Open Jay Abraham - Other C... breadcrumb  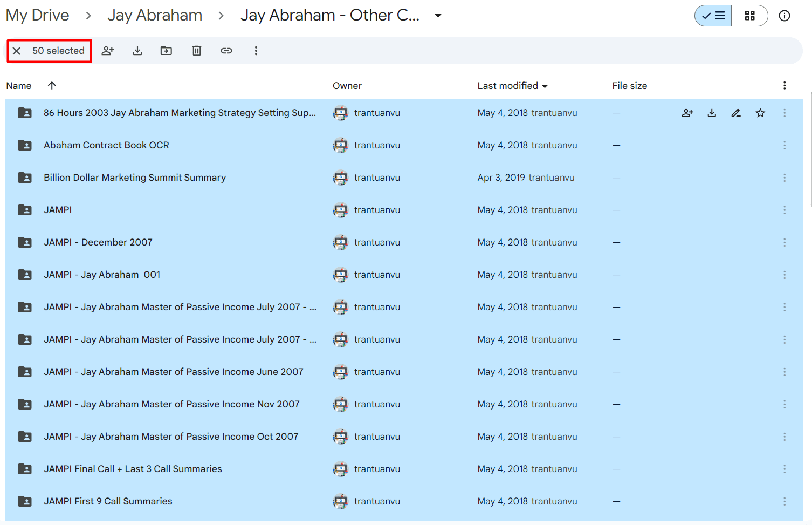click(x=330, y=15)
